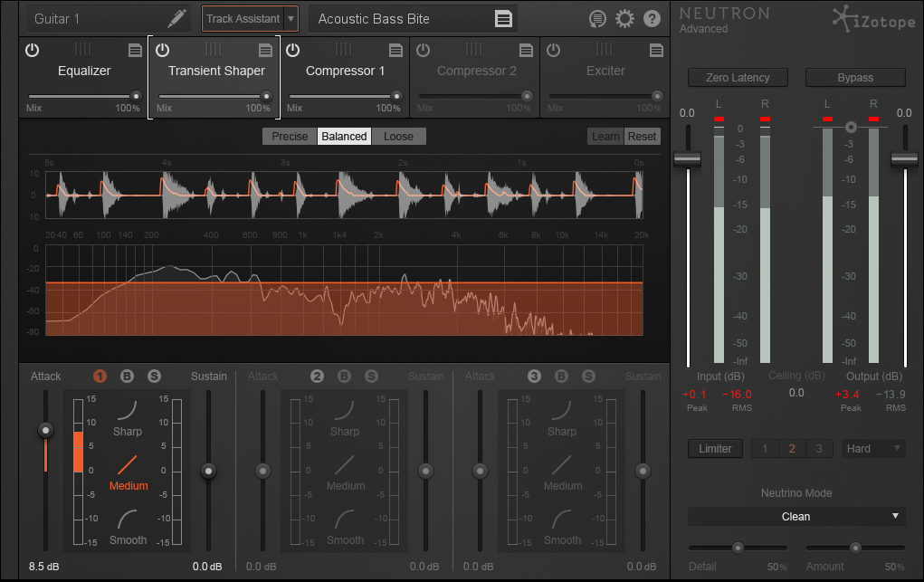Toggle band 1 bypass B button
The width and height of the screenshot is (924, 582).
[x=127, y=376]
